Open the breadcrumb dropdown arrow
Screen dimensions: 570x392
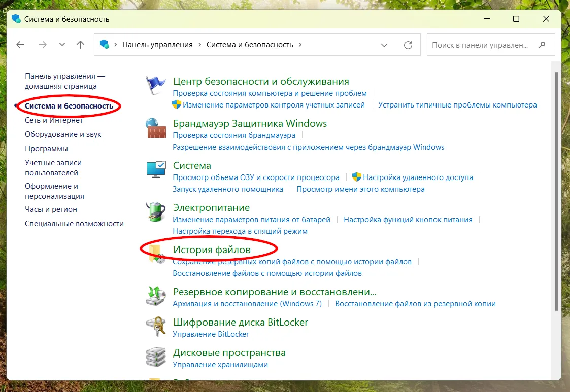click(384, 45)
